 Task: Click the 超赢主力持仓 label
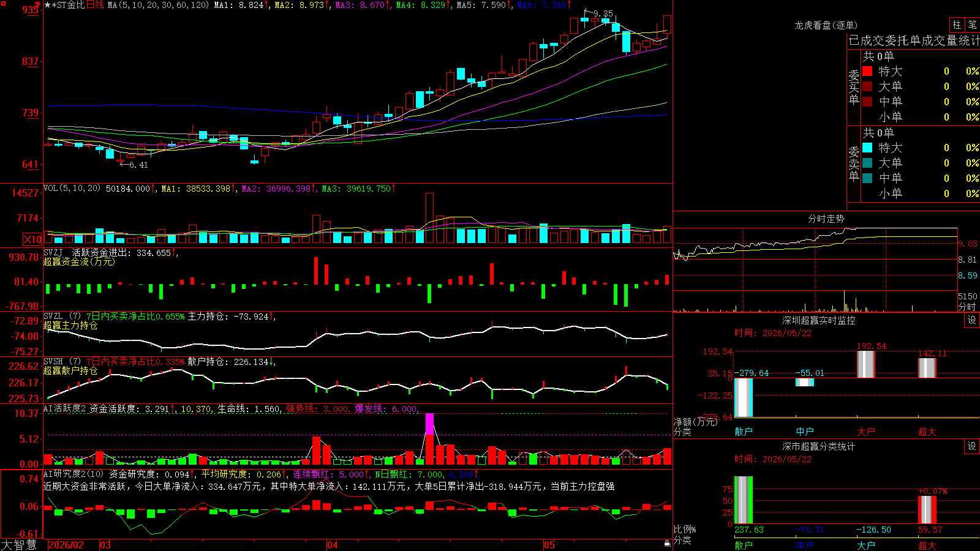click(x=70, y=325)
